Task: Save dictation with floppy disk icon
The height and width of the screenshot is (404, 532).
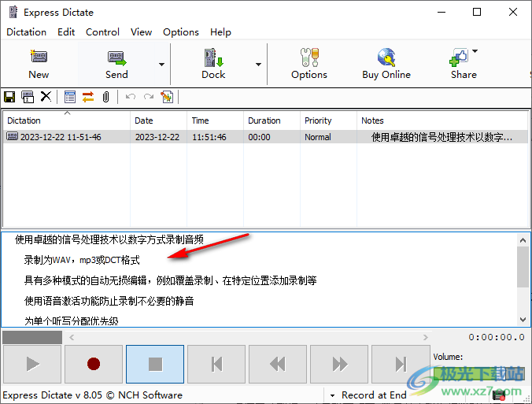Action: [x=9, y=97]
